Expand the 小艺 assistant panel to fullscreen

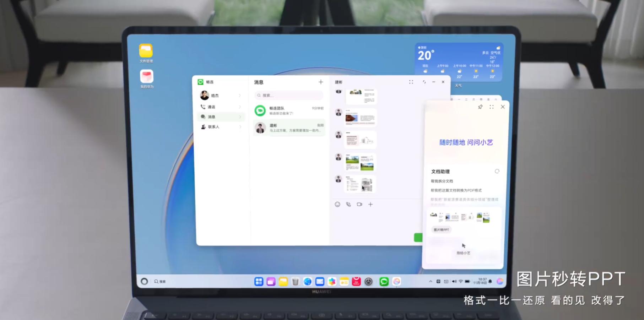point(492,107)
